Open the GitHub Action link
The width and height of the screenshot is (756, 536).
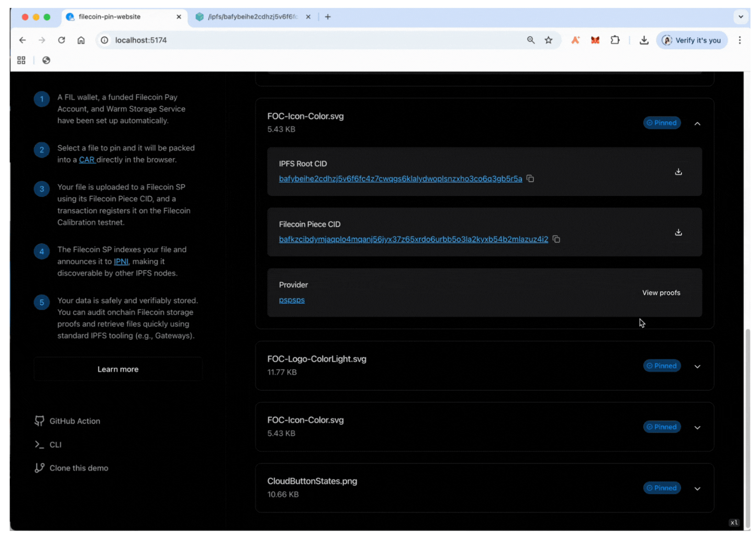click(x=74, y=421)
